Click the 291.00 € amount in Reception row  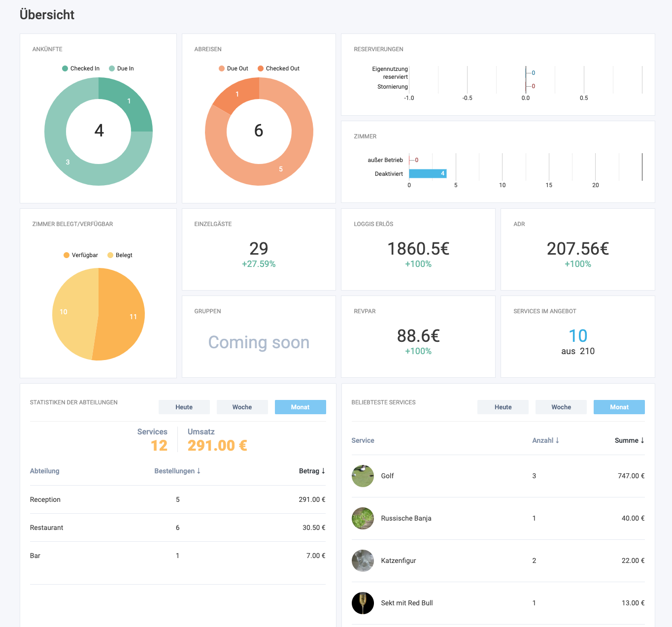coord(312,499)
